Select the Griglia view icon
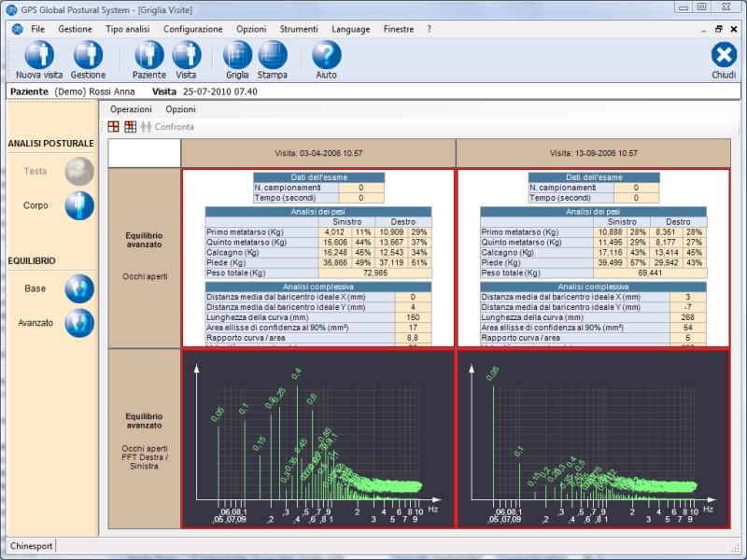Viewport: 747px width, 560px height. [x=237, y=55]
